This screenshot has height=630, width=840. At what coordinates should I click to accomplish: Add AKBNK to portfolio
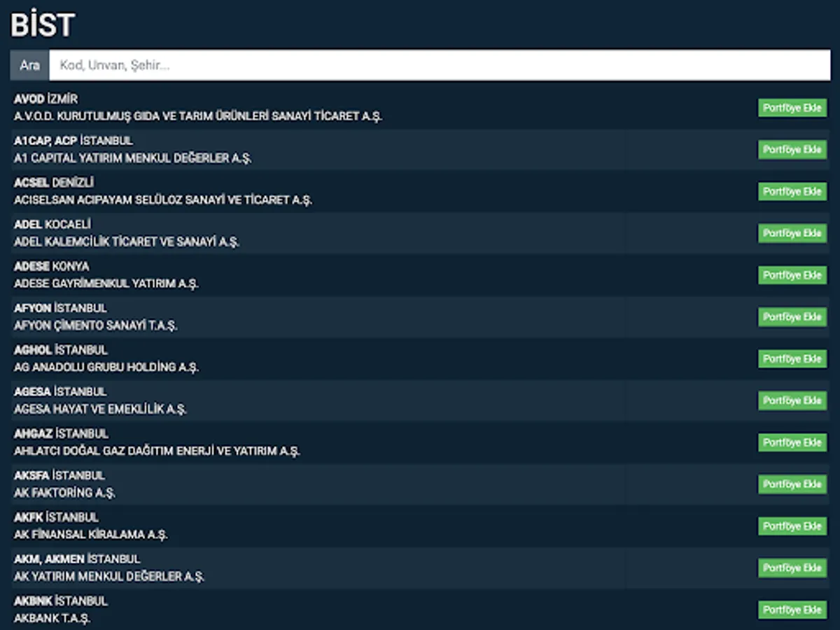pos(792,610)
